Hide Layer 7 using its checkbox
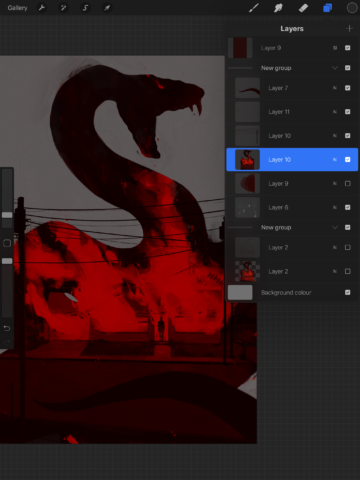 click(348, 88)
